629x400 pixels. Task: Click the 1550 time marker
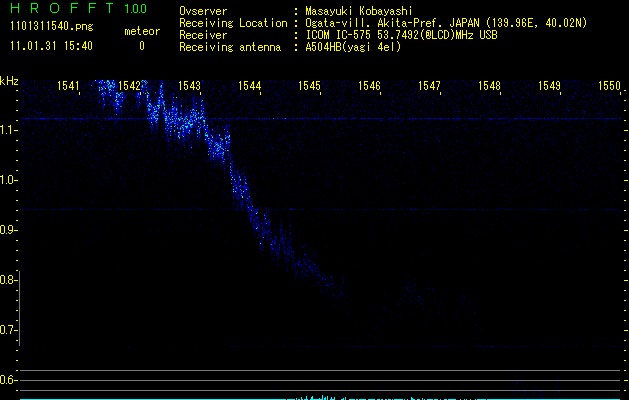pyautogui.click(x=609, y=85)
